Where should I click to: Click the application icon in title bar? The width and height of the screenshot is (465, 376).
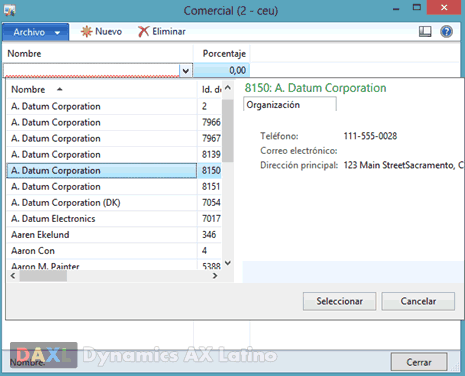click(9, 10)
